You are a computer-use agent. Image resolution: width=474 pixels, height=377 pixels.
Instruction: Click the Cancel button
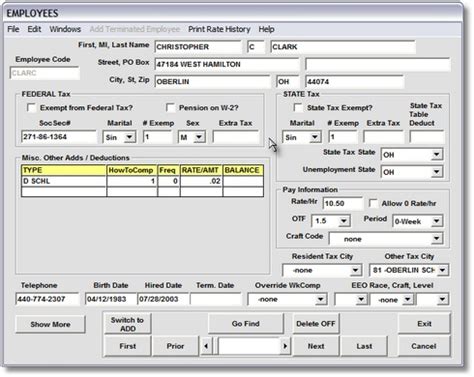click(x=424, y=346)
